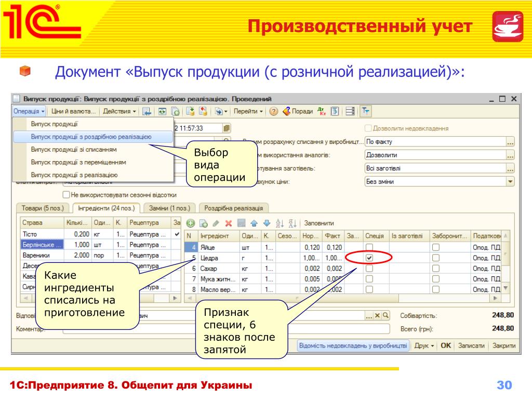Open the date calendar picker icon
Screen dimensions: 532x399
point(227,128)
